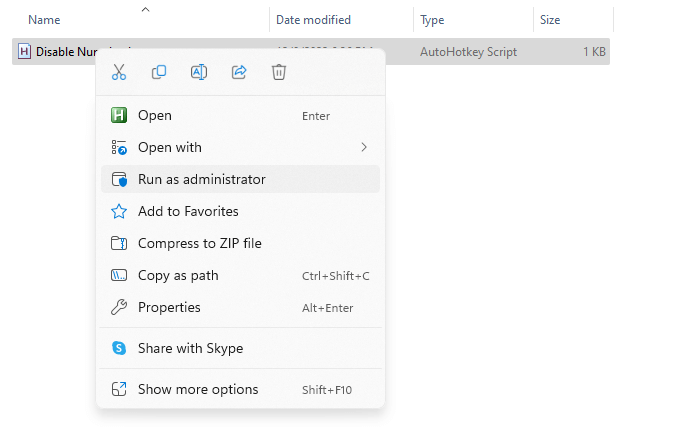Sort by the Name column header
The image size is (700, 431).
click(44, 19)
